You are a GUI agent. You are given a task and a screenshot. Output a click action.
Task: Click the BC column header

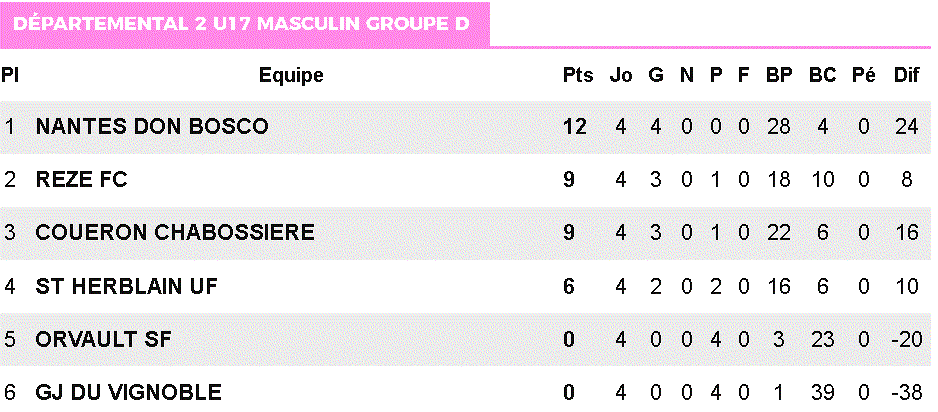tap(822, 75)
